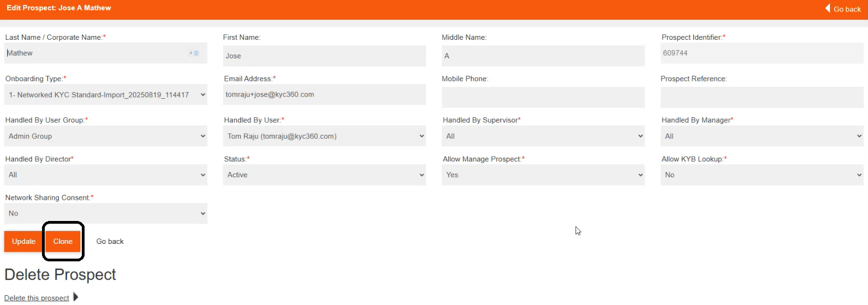Click the Prospect Reference label
868x305 pixels.
tap(694, 79)
